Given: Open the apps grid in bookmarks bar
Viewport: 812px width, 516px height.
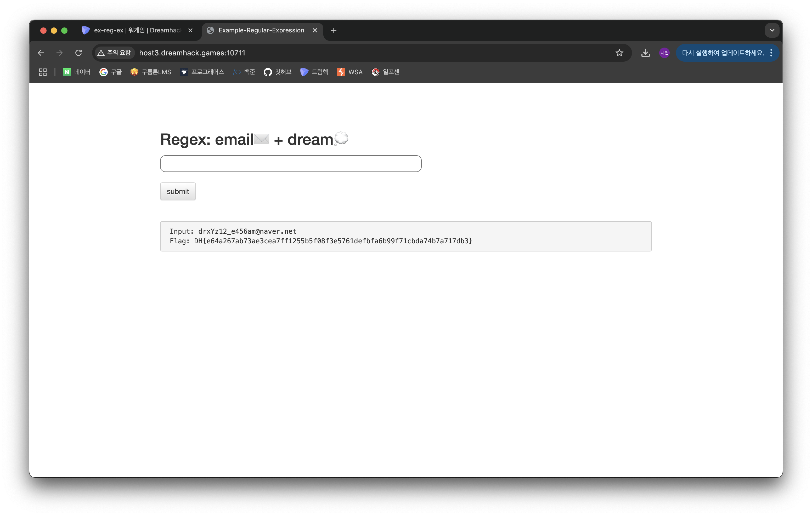Looking at the screenshot, I should [x=43, y=72].
